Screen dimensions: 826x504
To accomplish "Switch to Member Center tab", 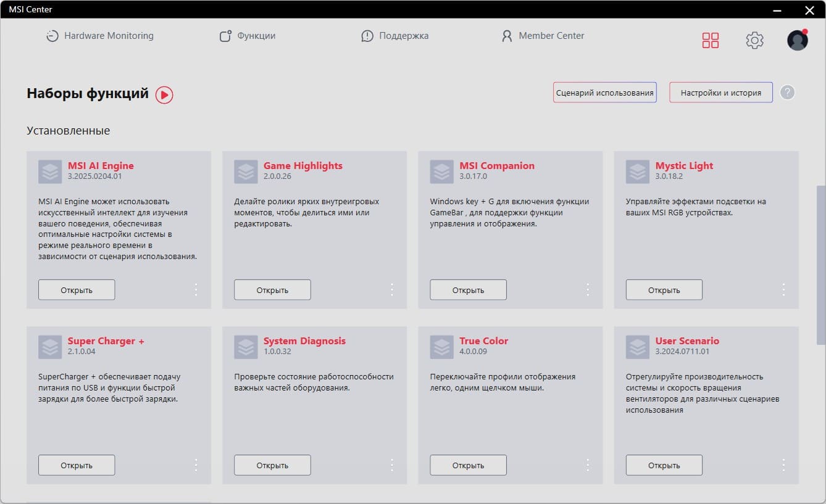I will [x=543, y=36].
